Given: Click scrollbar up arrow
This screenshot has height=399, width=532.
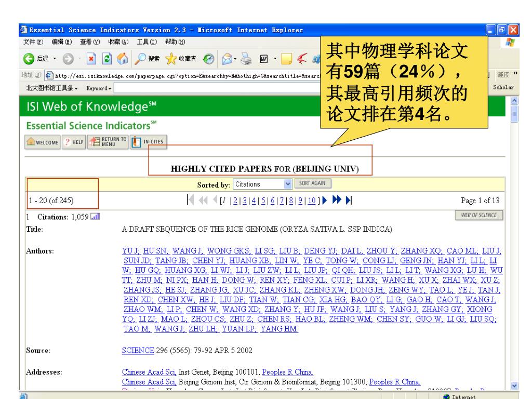Looking at the screenshot, I should click(514, 100).
